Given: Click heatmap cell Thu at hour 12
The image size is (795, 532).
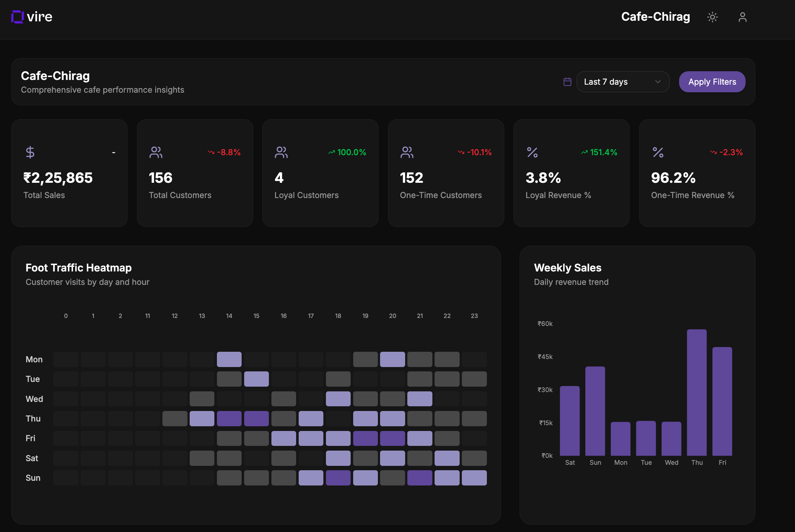Looking at the screenshot, I should coord(175,419).
